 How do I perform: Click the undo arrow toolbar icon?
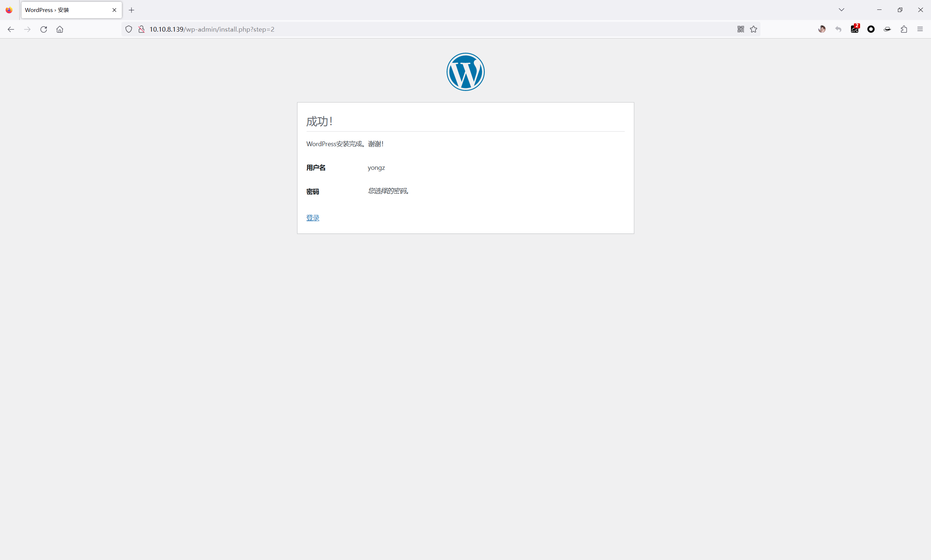[838, 29]
